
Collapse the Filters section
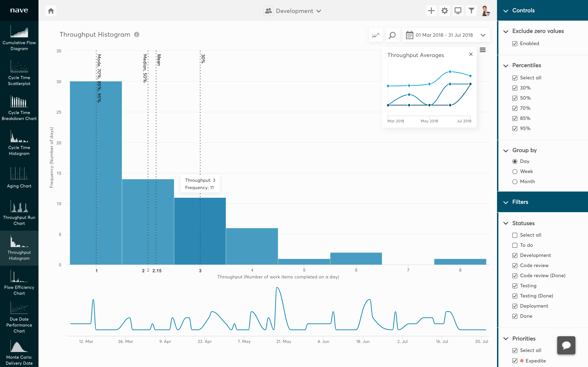click(506, 202)
